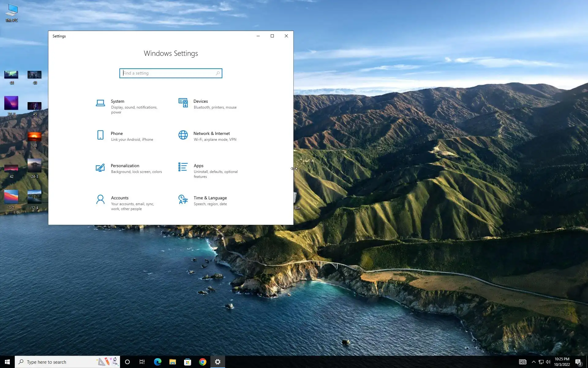This screenshot has width=588, height=368.
Task: Open Microsoft Edge from the taskbar
Action: click(157, 362)
